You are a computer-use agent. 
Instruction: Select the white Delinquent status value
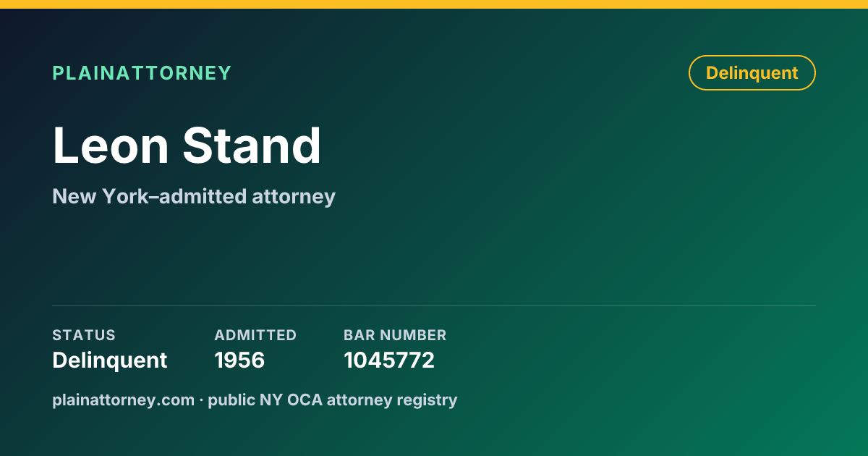click(x=110, y=360)
